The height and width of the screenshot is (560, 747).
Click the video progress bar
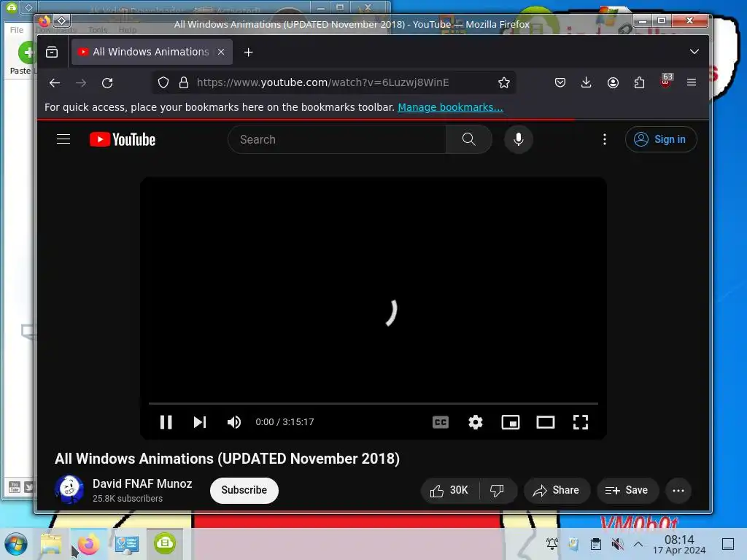click(373, 403)
